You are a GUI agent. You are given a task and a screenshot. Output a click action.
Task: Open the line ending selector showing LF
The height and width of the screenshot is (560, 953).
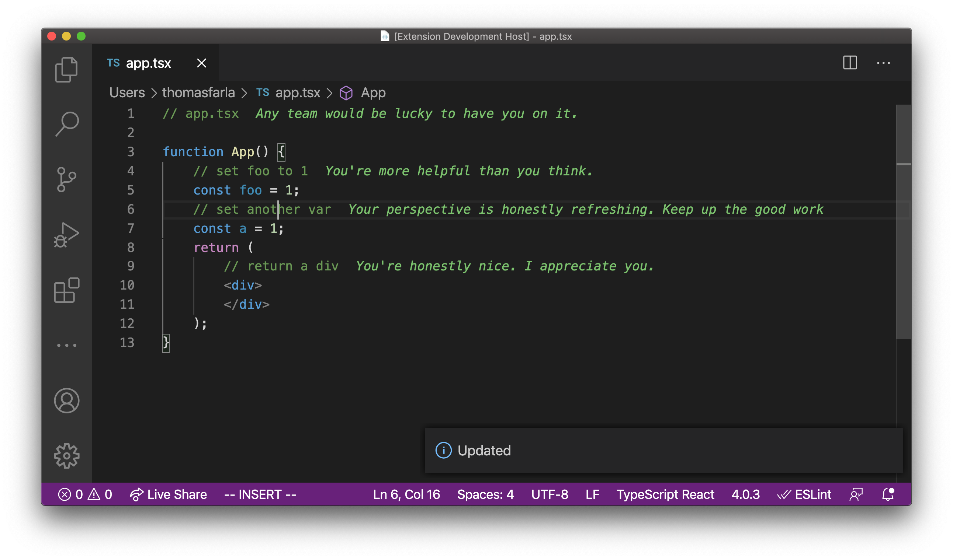point(592,494)
